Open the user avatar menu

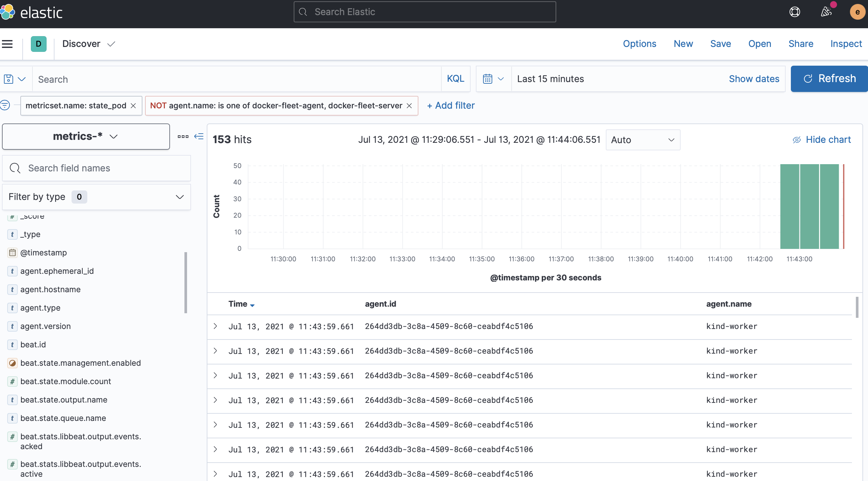click(857, 12)
